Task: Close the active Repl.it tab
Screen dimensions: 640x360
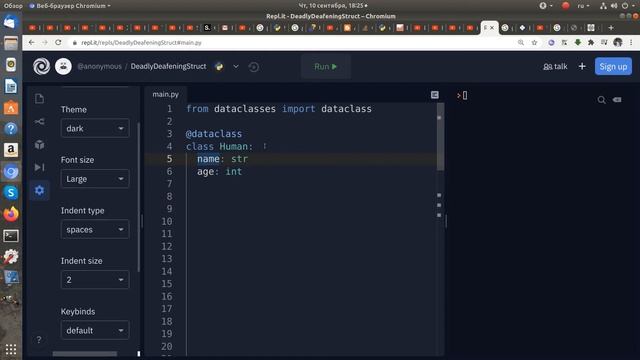Action: click(x=492, y=28)
